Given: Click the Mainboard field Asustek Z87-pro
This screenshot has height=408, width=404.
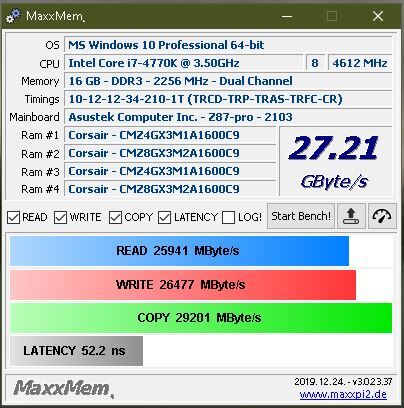Looking at the screenshot, I should [x=228, y=117].
